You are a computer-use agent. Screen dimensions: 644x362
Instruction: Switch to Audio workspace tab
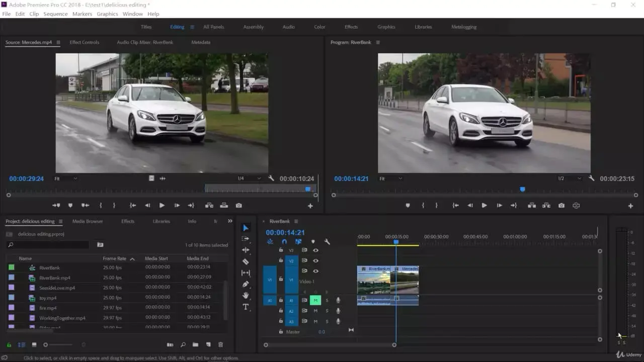pyautogui.click(x=289, y=27)
